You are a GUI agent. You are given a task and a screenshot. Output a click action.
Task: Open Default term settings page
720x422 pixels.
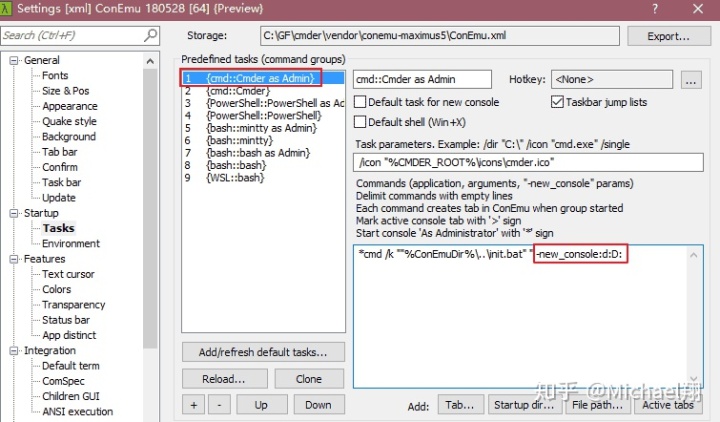[71, 366]
